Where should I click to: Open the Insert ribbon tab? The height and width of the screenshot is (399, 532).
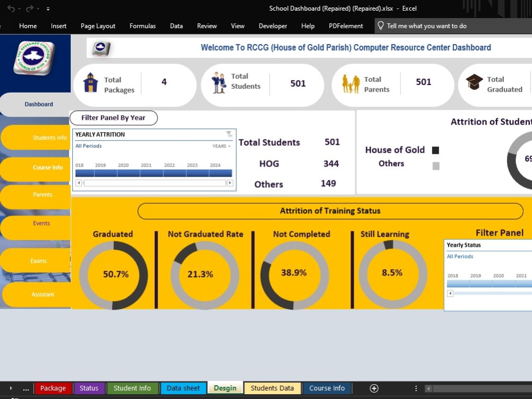point(59,26)
